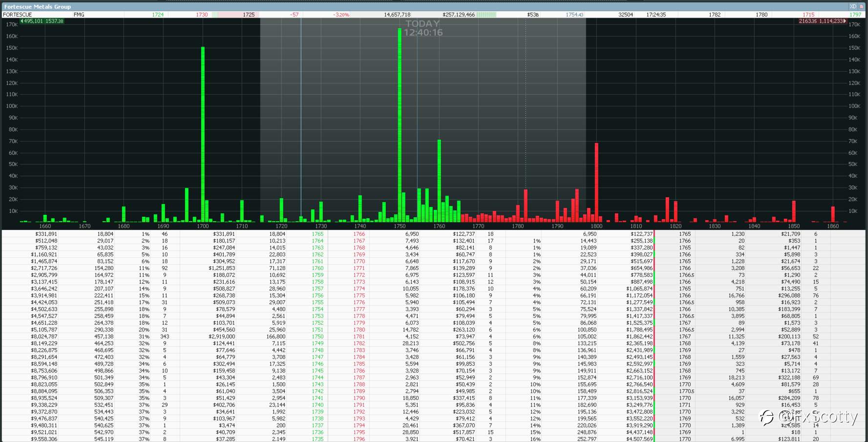The height and width of the screenshot is (442, 868).
Task: Select bid volume 166,800 in depth table
Action: point(277,337)
